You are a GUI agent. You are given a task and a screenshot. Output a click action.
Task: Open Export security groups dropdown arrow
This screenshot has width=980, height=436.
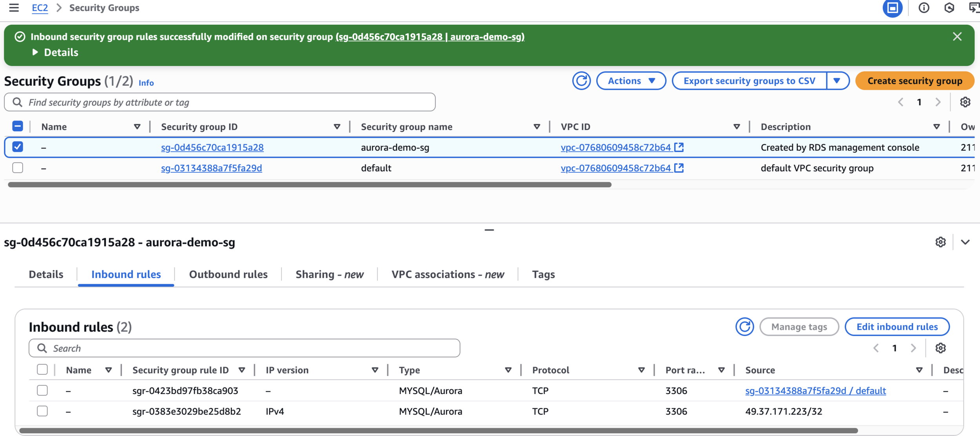tap(837, 81)
